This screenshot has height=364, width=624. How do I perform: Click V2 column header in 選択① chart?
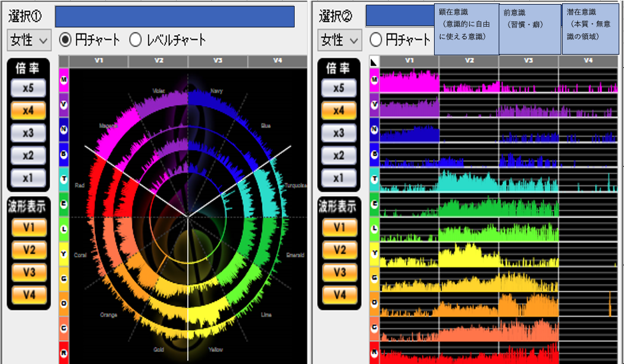159,61
